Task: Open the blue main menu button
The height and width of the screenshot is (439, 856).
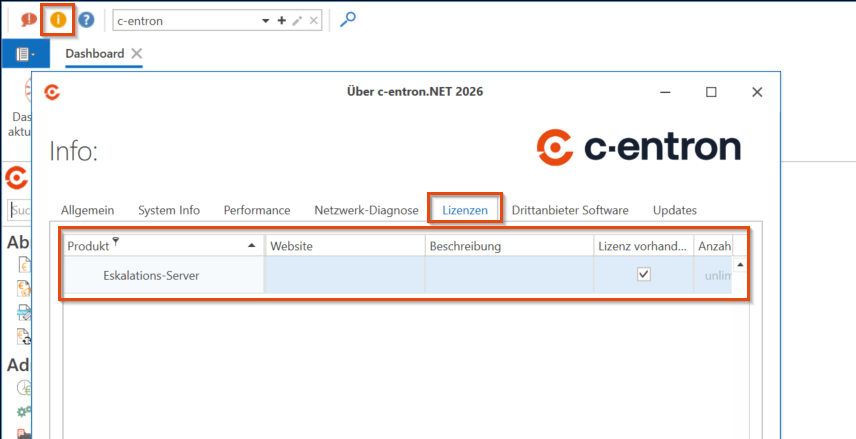Action: click(26, 54)
